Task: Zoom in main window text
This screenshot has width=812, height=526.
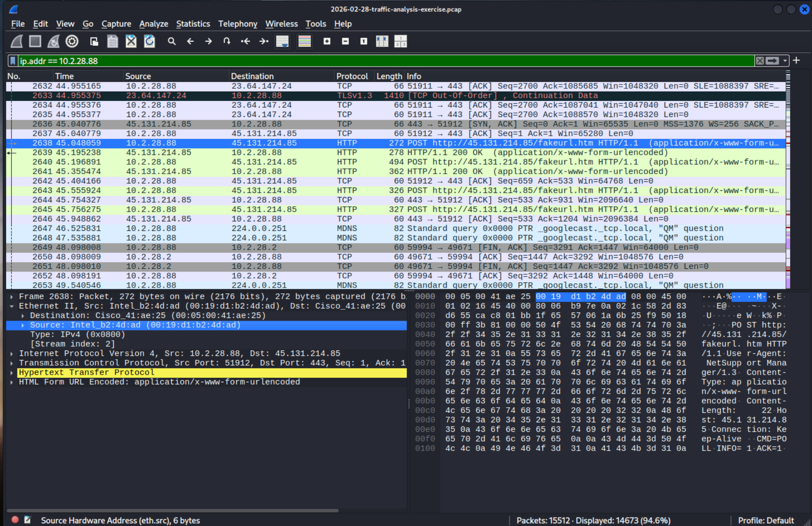Action: pyautogui.click(x=327, y=42)
